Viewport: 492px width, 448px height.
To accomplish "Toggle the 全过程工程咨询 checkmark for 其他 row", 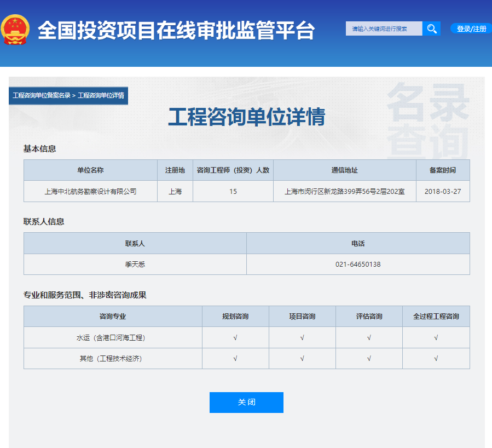I will click(x=436, y=359).
